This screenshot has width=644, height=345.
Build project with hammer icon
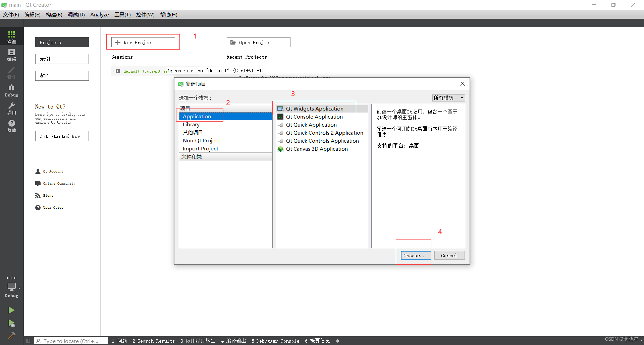coord(11,335)
